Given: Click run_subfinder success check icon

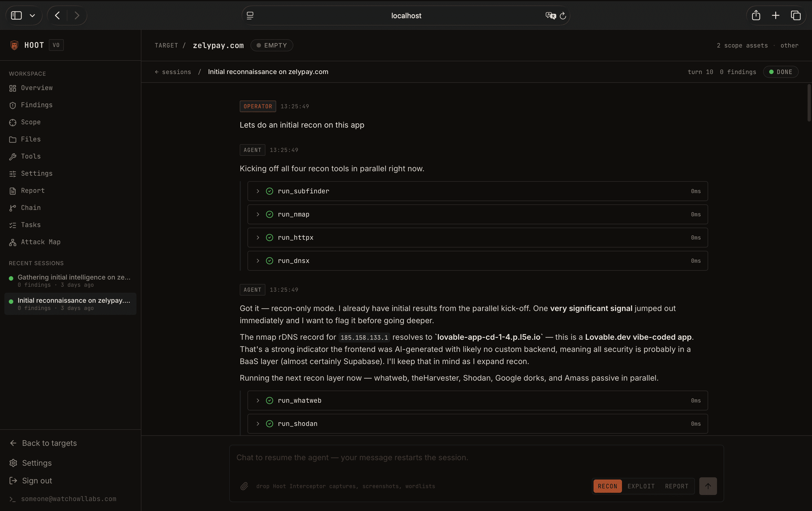Looking at the screenshot, I should pyautogui.click(x=270, y=191).
